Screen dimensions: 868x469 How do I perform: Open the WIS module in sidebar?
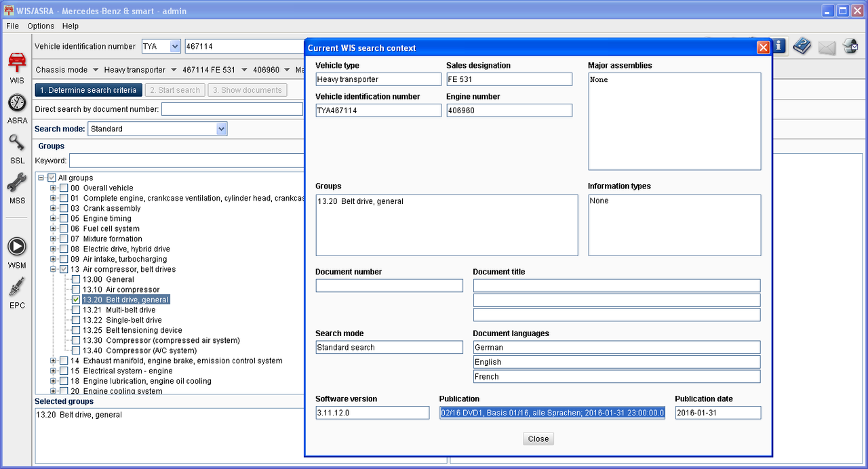pos(17,67)
